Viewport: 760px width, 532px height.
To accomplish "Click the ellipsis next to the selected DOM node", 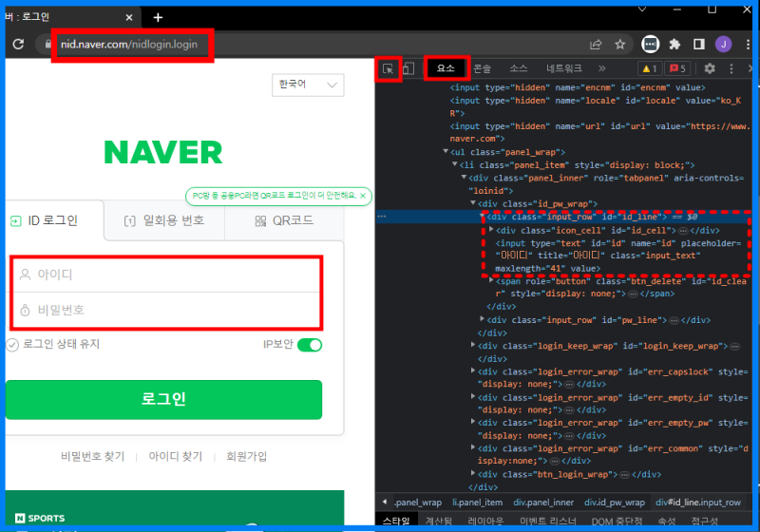I will coord(382,216).
